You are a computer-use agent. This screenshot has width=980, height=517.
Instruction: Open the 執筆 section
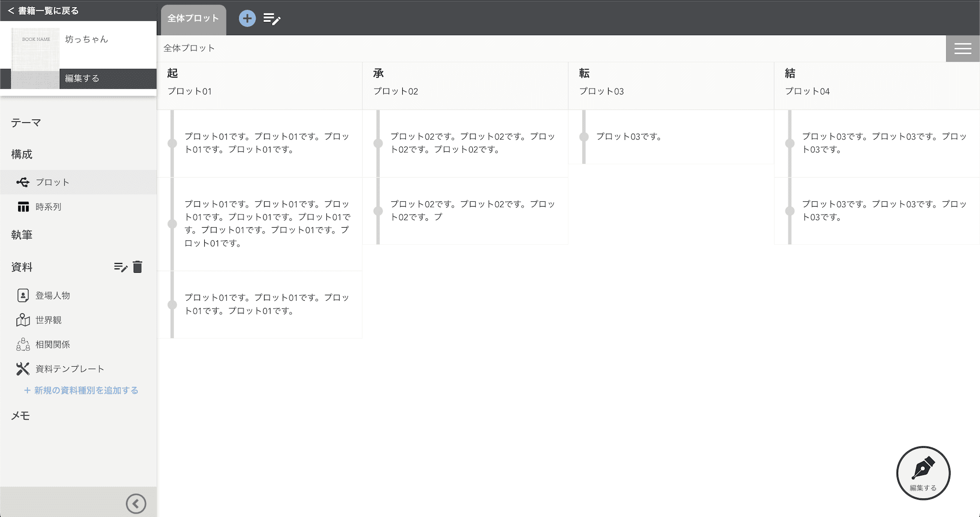click(x=22, y=235)
